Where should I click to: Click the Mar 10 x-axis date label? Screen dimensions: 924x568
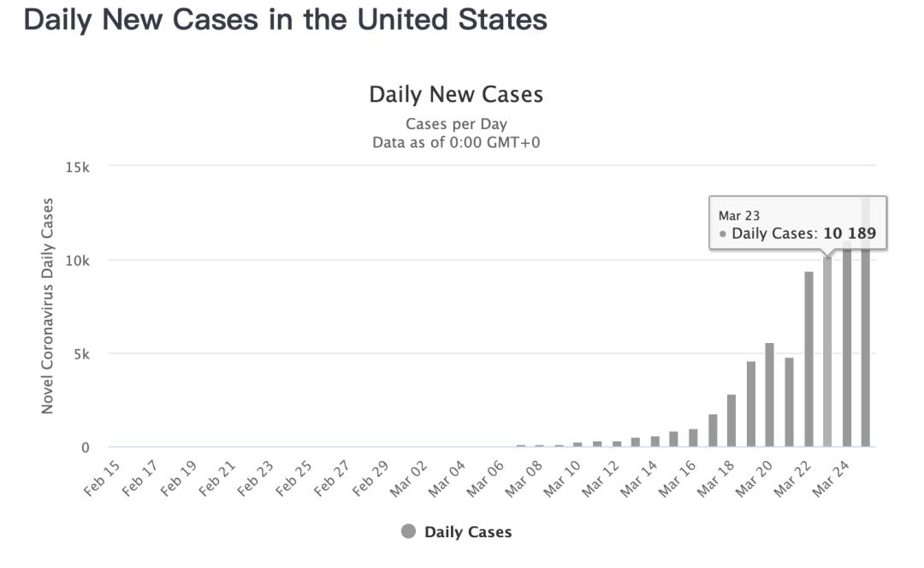[561, 478]
